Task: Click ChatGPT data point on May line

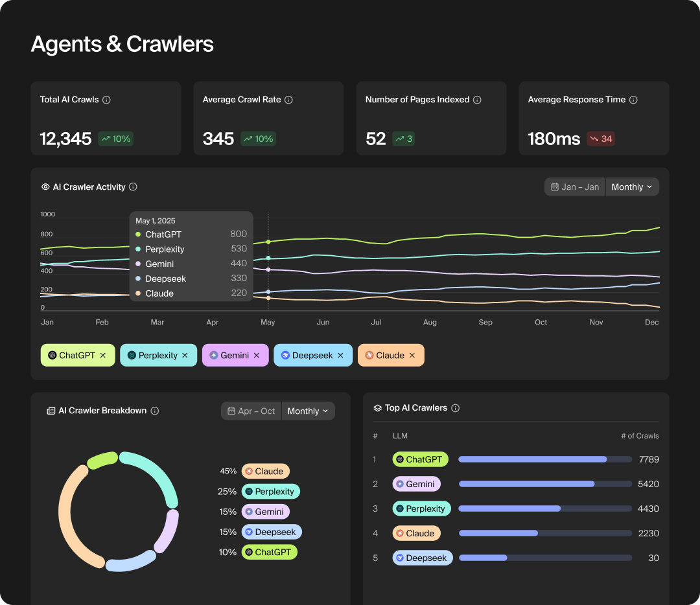Action: pyautogui.click(x=268, y=242)
